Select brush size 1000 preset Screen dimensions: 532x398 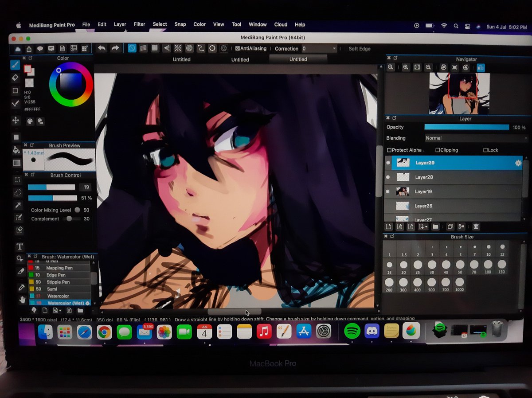(x=460, y=285)
